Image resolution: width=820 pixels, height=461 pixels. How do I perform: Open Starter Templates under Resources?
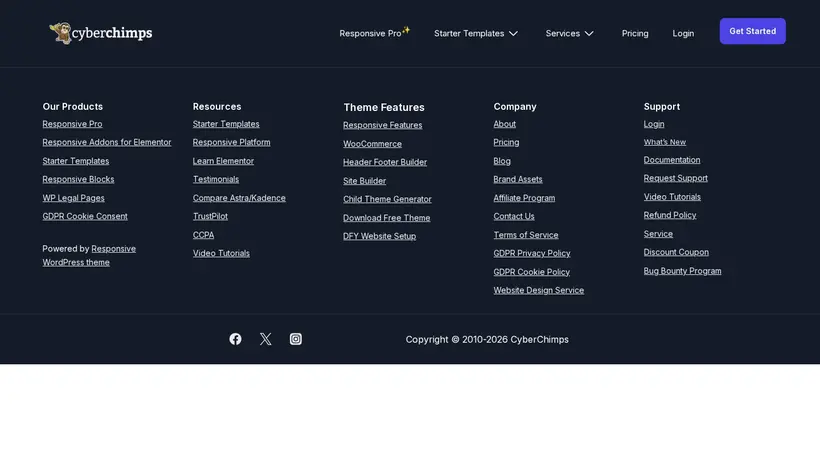pyautogui.click(x=226, y=124)
